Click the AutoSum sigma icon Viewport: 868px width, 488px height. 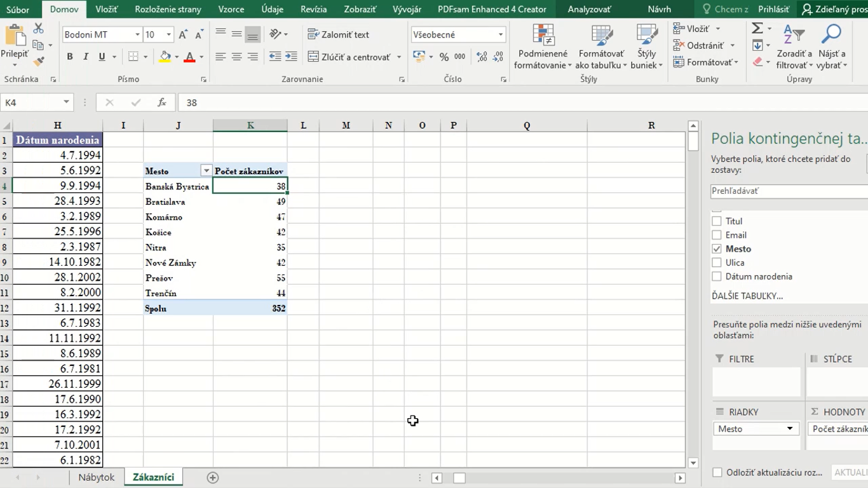(x=757, y=29)
